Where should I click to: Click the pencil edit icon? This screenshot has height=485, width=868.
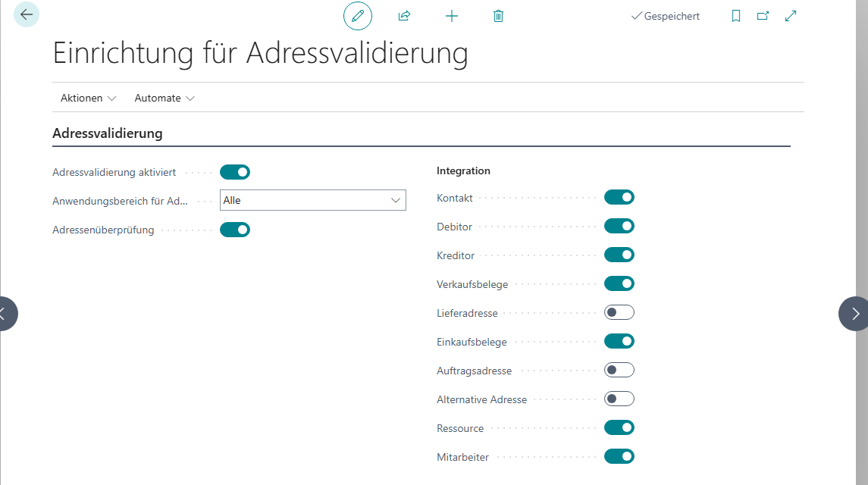coord(358,16)
